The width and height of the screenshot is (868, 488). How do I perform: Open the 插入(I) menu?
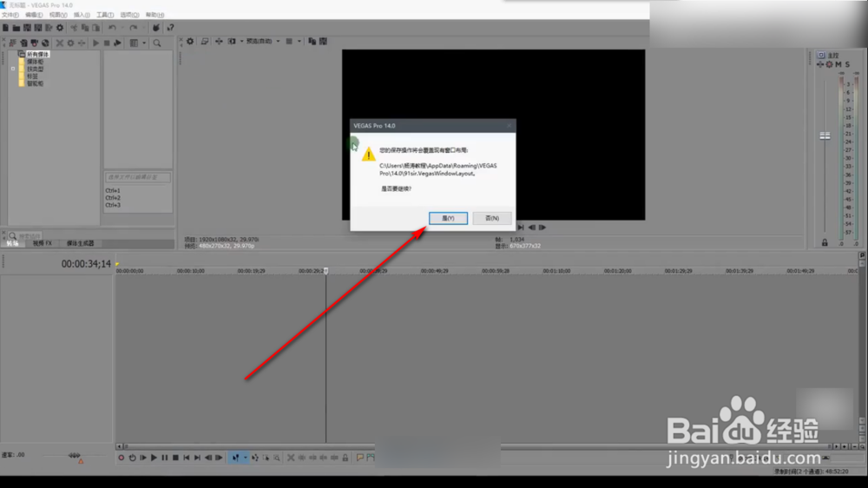[x=82, y=15]
